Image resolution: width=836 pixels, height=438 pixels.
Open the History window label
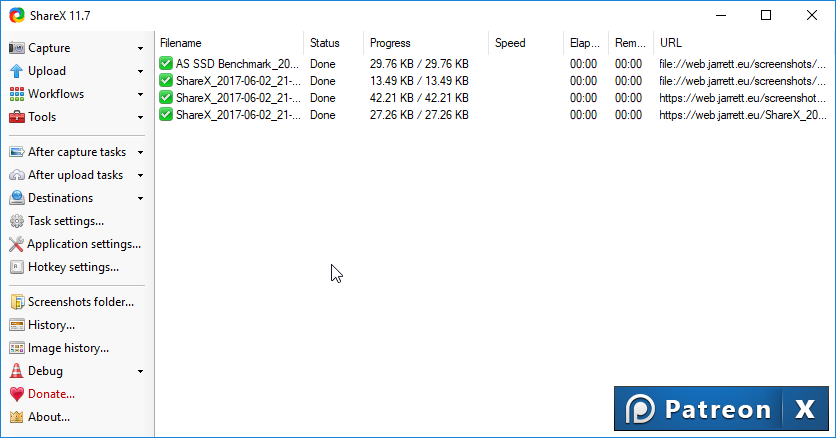pyautogui.click(x=51, y=325)
